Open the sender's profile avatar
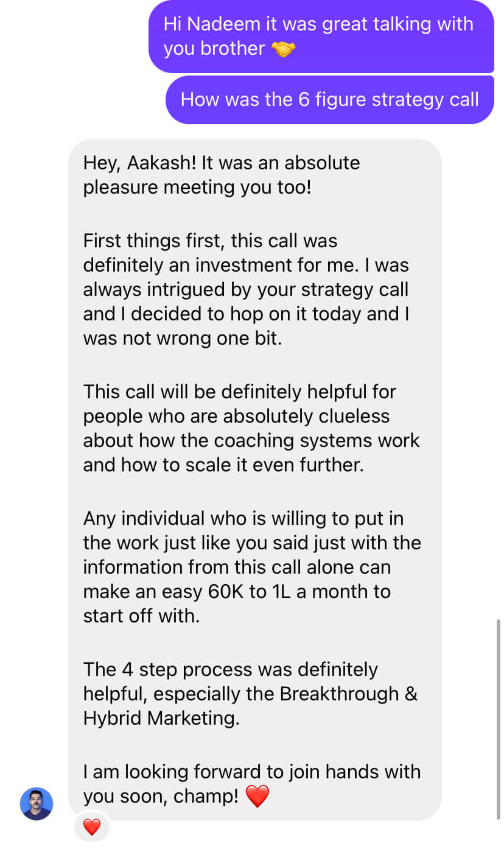This screenshot has height=852, width=504. click(37, 803)
